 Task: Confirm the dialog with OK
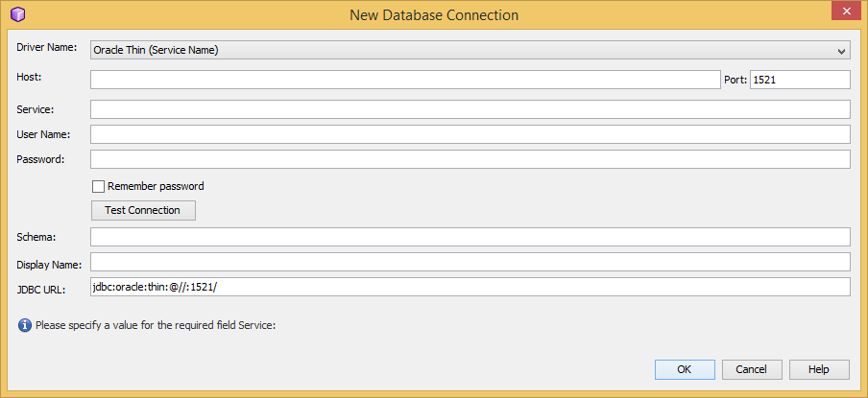click(x=684, y=369)
